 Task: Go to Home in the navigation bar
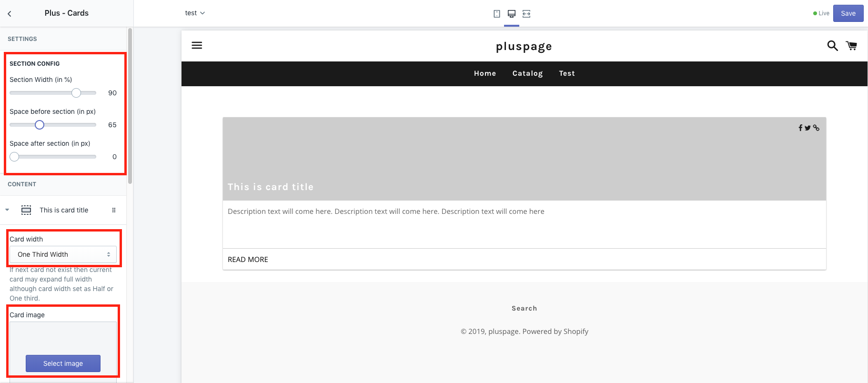pos(484,73)
